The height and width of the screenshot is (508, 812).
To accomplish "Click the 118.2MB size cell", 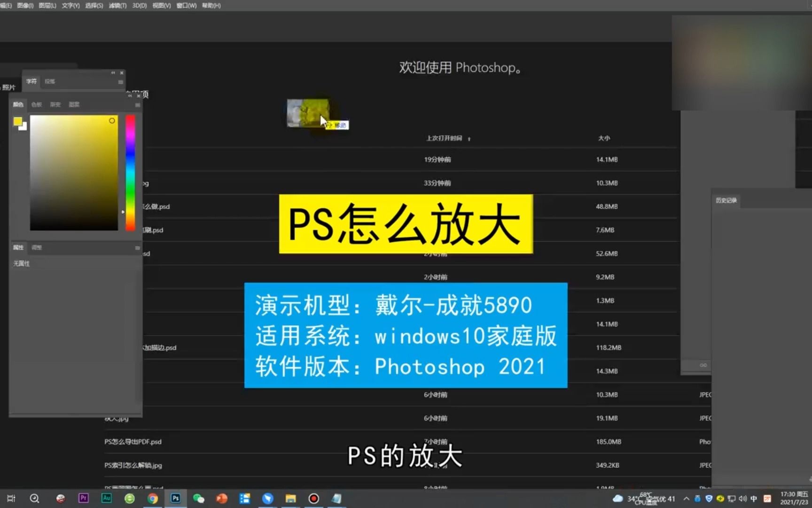I will [609, 348].
